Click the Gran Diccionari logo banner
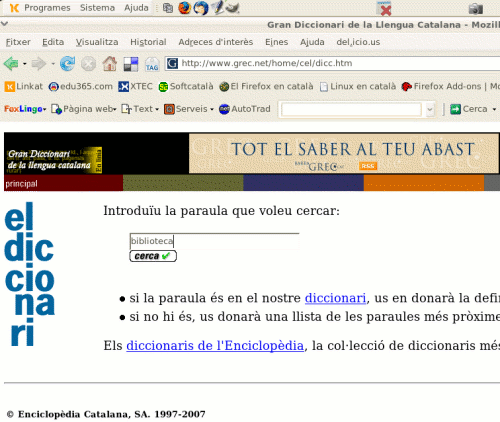 (x=55, y=160)
